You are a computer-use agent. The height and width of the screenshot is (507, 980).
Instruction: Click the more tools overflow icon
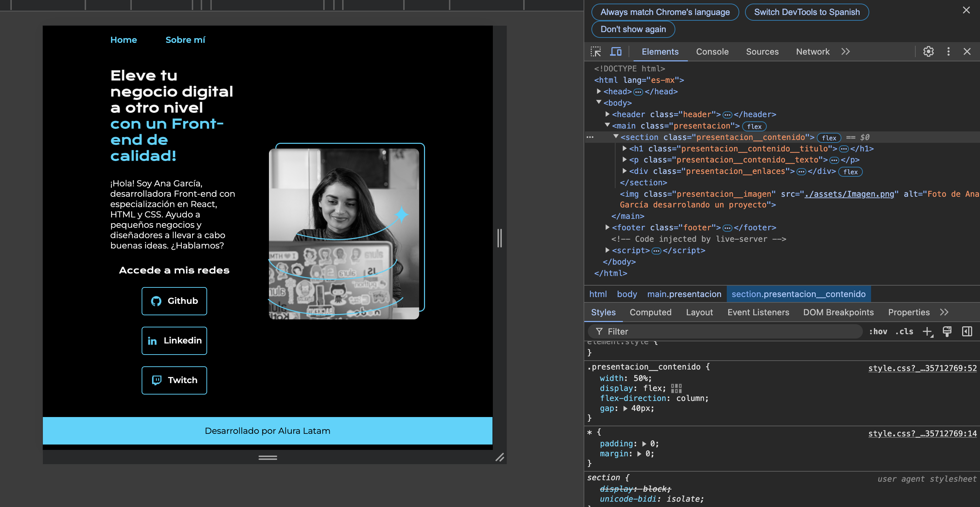click(845, 51)
